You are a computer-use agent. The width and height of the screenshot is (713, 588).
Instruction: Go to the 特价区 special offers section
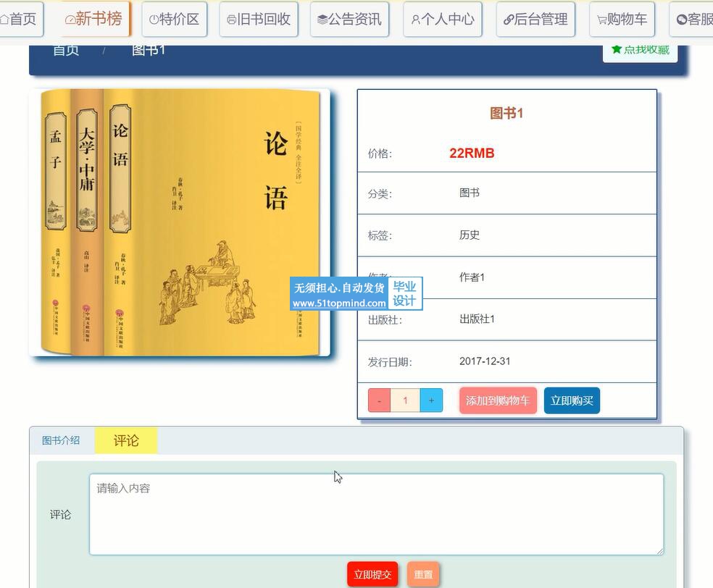coord(174,19)
